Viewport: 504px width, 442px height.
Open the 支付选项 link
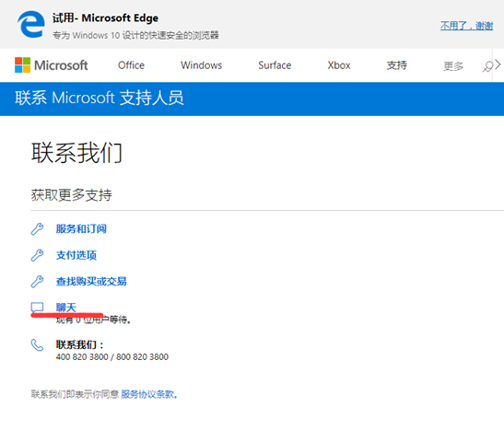[76, 255]
